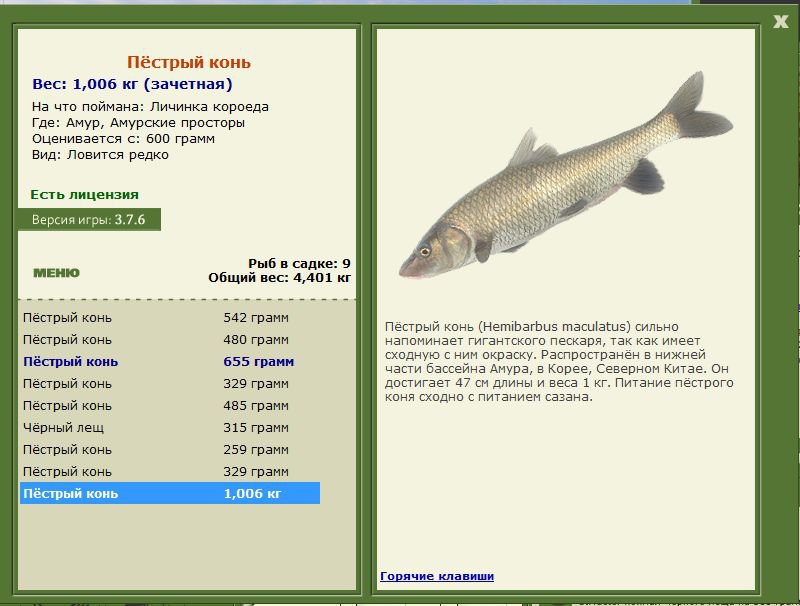The width and height of the screenshot is (800, 606).
Task: Select the bold 655 грамм Пёстрый конь row
Action: tap(170, 361)
